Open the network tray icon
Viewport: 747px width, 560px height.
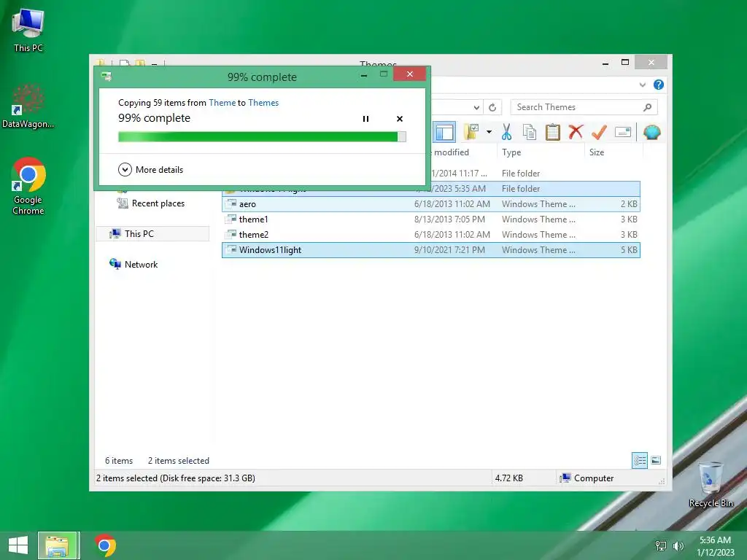point(661,546)
